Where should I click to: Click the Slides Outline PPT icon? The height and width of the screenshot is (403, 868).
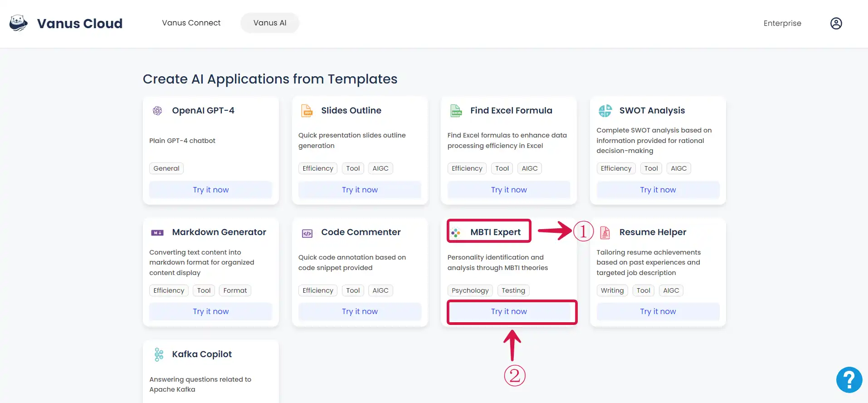pyautogui.click(x=307, y=111)
